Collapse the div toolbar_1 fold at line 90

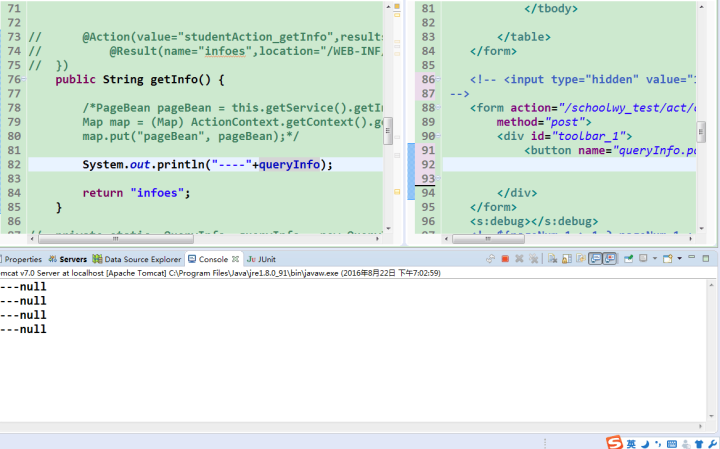pyautogui.click(x=438, y=136)
